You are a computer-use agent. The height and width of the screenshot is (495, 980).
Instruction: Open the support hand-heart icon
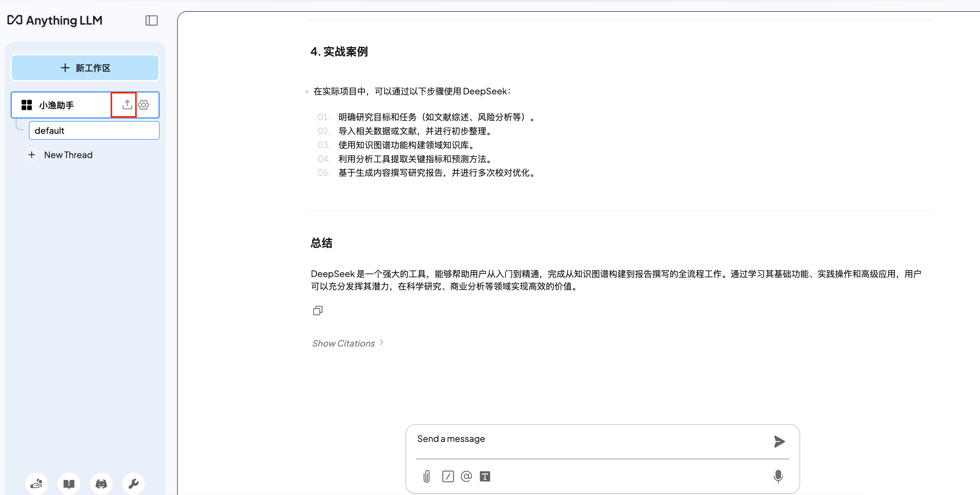point(37,484)
